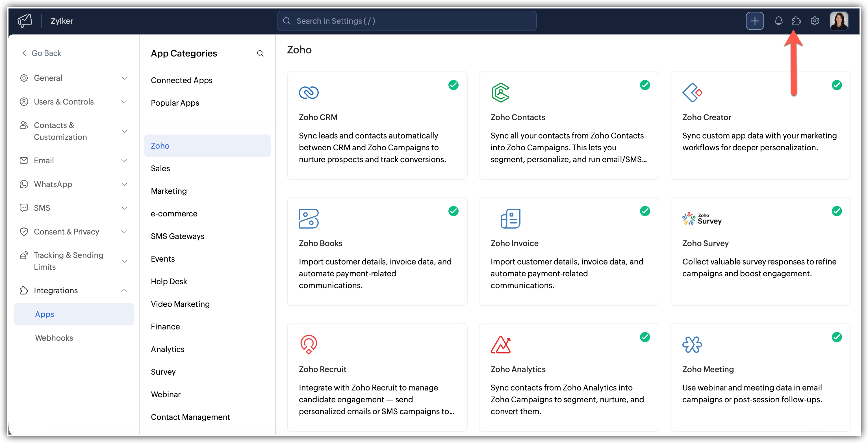The height and width of the screenshot is (443, 868).
Task: Open the Zoho Meeting integration title
Action: 708,369
